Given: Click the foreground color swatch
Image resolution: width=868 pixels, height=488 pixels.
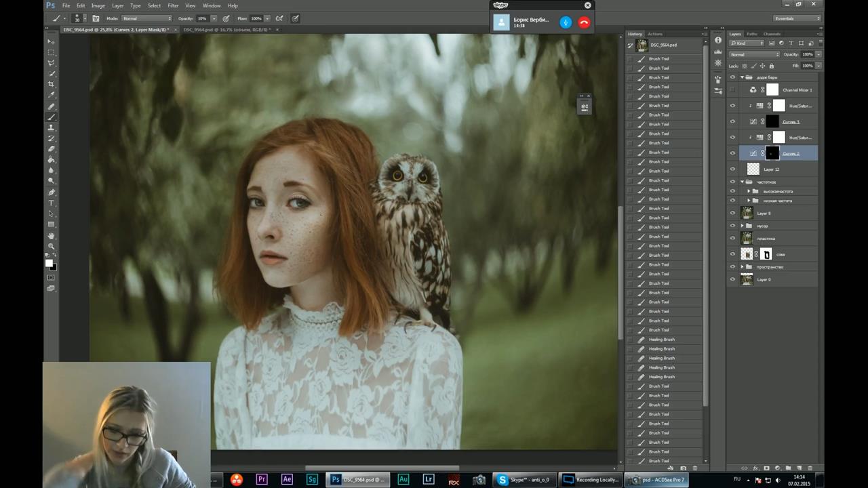Looking at the screenshot, I should tap(49, 263).
